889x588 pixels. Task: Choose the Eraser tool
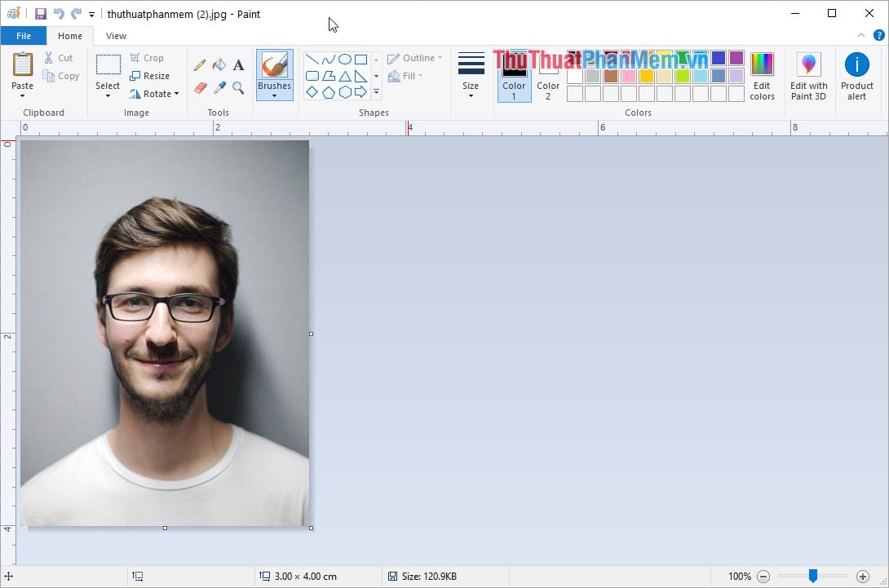pyautogui.click(x=200, y=87)
